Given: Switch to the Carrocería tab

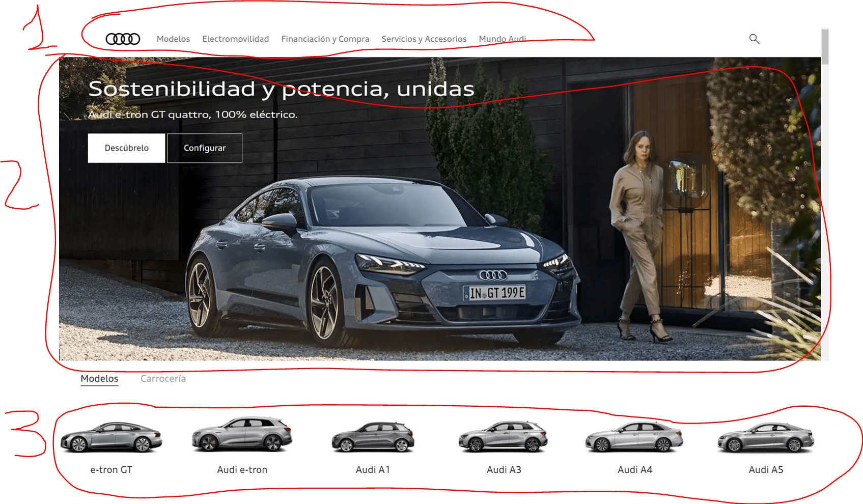Looking at the screenshot, I should tap(163, 379).
